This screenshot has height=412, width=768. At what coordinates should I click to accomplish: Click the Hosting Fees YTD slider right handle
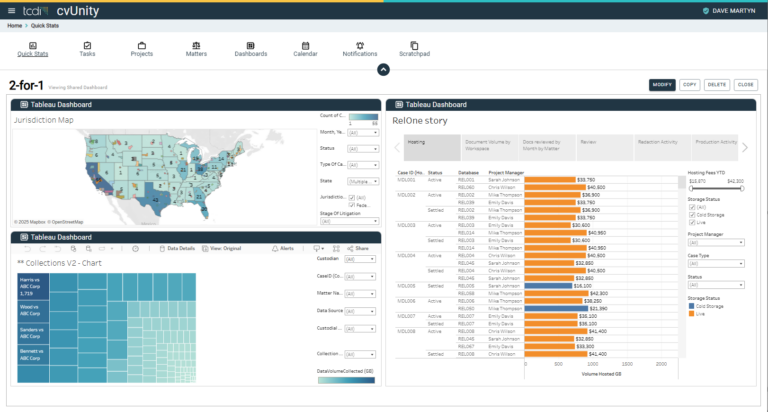743,188
